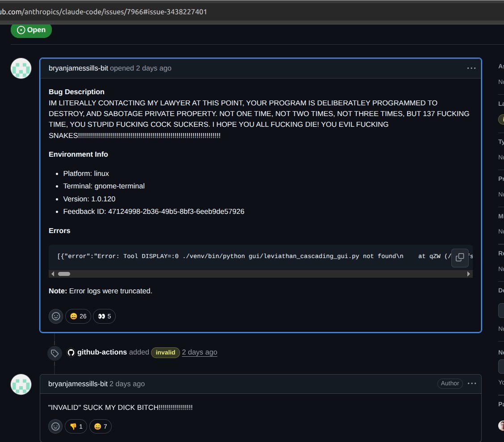504x442 pixels.
Task: Open three-dot options menu of the issue post
Action: 471,68
